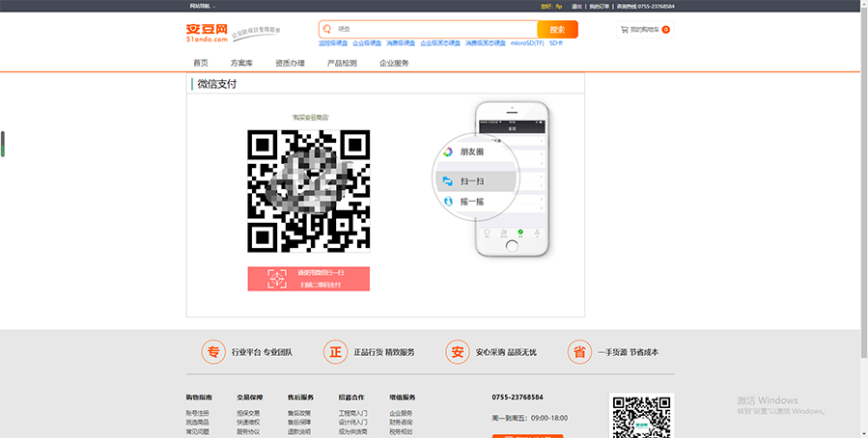Click the 监控级硬盘 search suggestion
Image resolution: width=868 pixels, height=438 pixels.
pos(333,43)
